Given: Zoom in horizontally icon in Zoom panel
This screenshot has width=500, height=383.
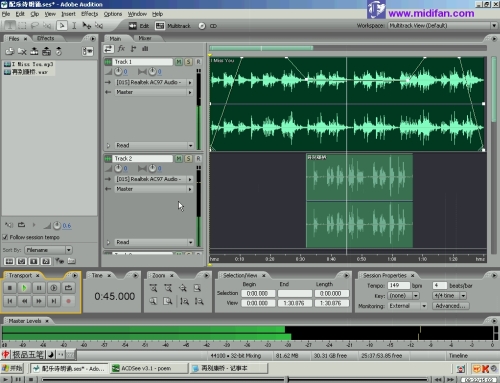Looking at the screenshot, I should click(x=153, y=288).
